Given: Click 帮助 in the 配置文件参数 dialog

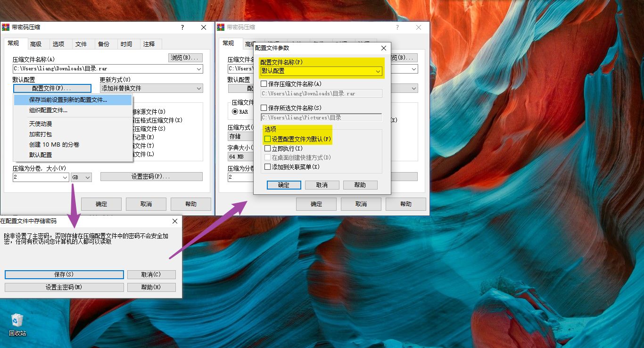Looking at the screenshot, I should pos(360,185).
